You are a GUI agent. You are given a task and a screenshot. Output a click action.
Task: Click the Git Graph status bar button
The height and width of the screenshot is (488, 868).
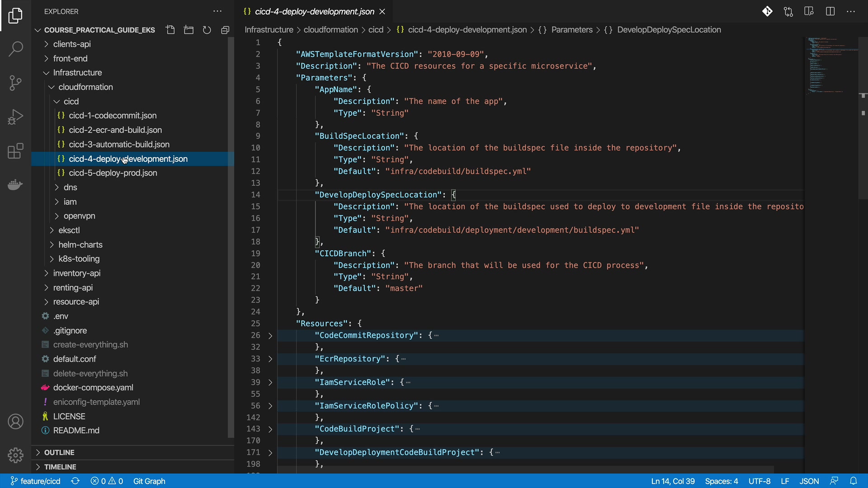tap(149, 481)
